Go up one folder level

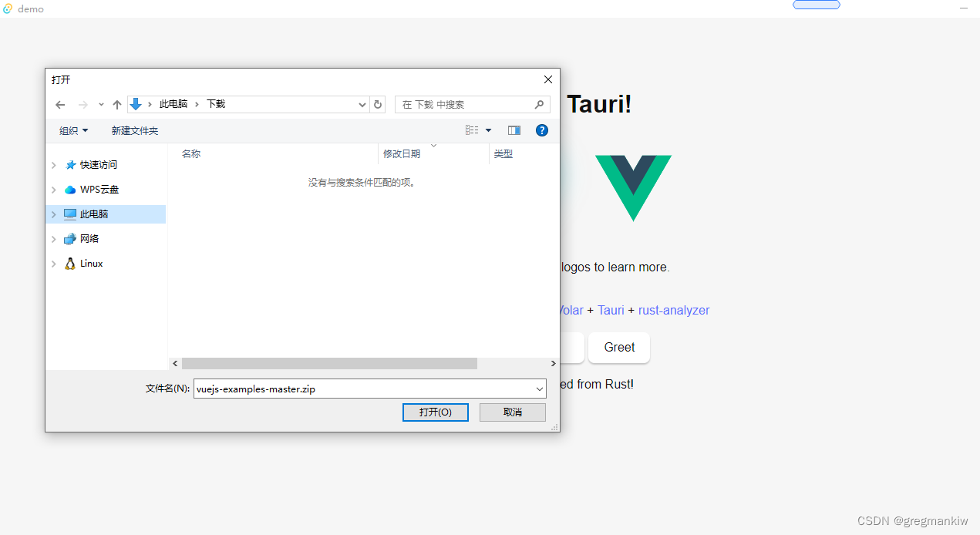coord(117,105)
